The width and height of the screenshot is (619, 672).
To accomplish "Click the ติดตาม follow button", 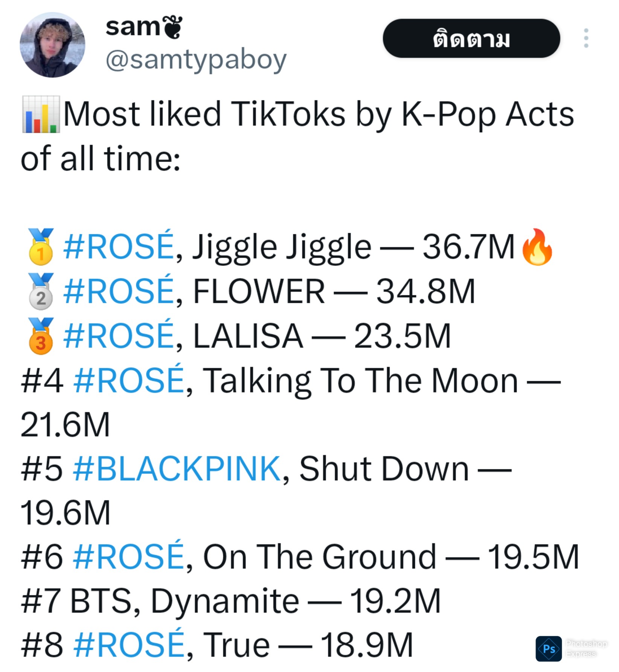I will tap(471, 38).
